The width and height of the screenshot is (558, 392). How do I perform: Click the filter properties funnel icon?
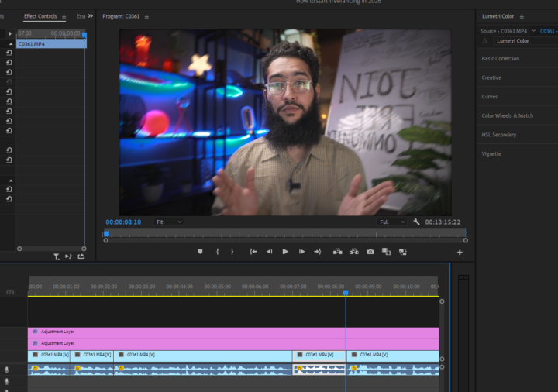tap(57, 256)
